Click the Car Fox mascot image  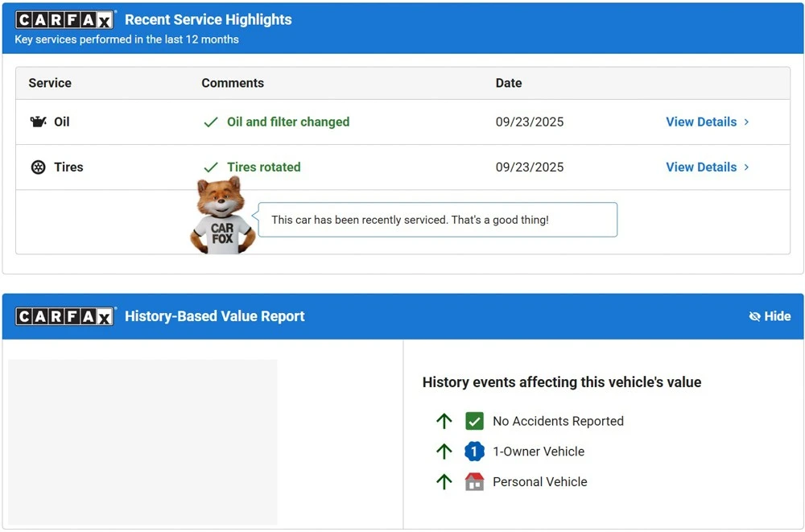click(222, 215)
